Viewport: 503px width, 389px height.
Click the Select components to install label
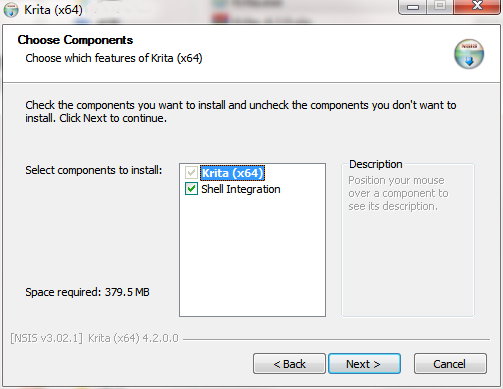pos(94,170)
